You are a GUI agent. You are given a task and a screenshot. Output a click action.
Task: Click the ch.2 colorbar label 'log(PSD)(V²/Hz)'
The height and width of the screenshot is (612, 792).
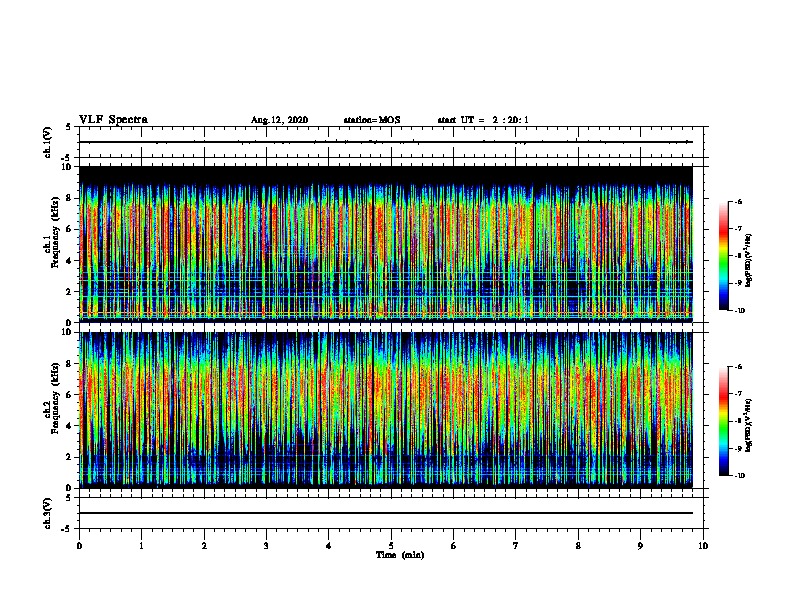pos(749,425)
